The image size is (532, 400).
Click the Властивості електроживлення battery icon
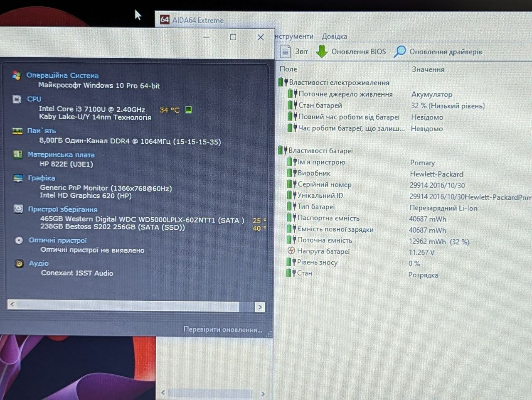pyautogui.click(x=283, y=82)
